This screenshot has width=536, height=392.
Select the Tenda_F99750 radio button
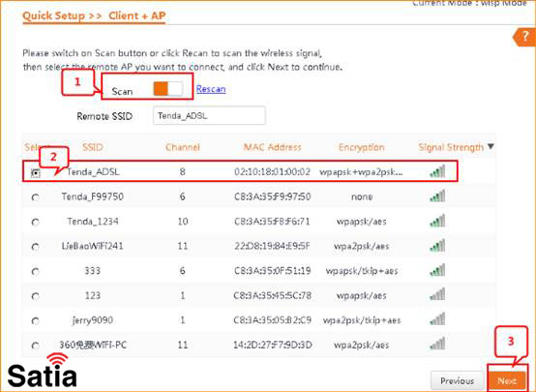pyautogui.click(x=35, y=197)
